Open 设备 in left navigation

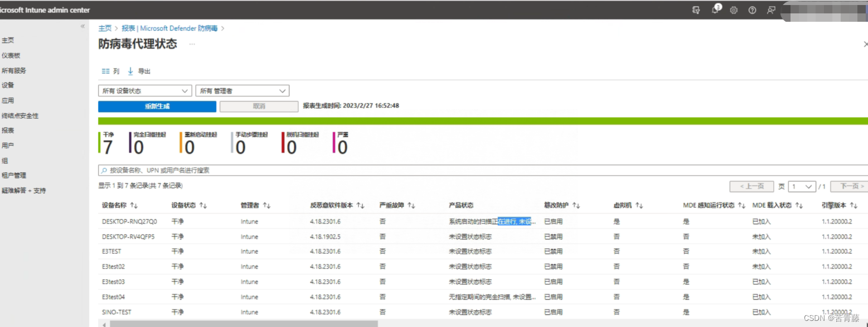click(x=8, y=85)
